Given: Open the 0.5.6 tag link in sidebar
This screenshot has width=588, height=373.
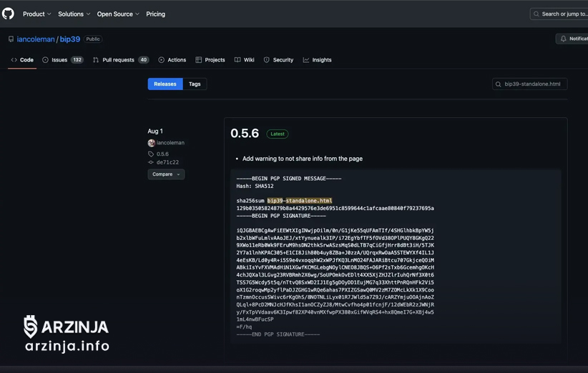Looking at the screenshot, I should [162, 154].
